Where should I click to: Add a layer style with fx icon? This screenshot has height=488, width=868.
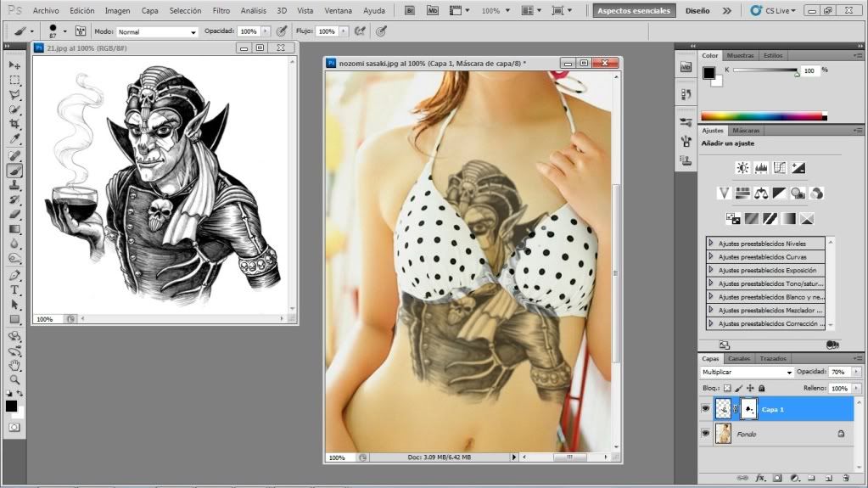760,478
